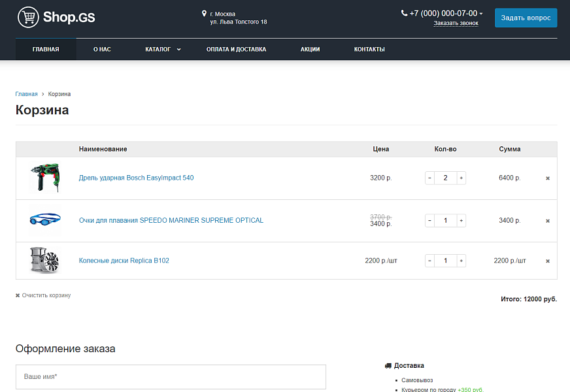This screenshot has height=392, width=570.
Task: Increase Speedo goggles quantity
Action: 461,221
